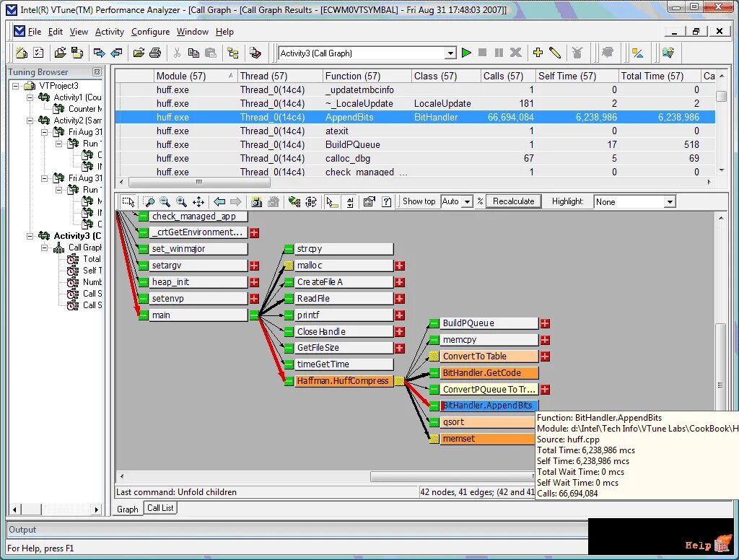Image resolution: width=739 pixels, height=560 pixels.
Task: Select the qsort graph node
Action: [x=489, y=422]
